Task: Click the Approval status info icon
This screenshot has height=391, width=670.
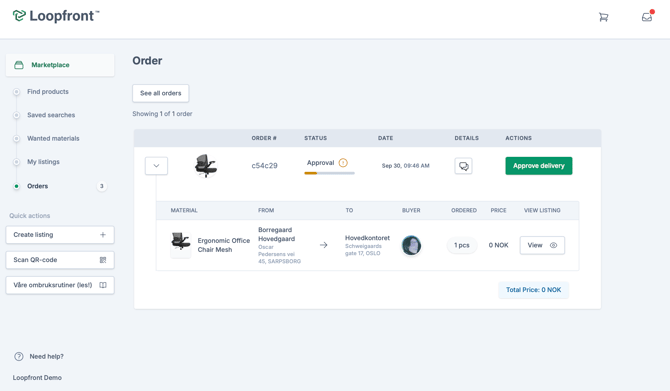Action: tap(343, 163)
